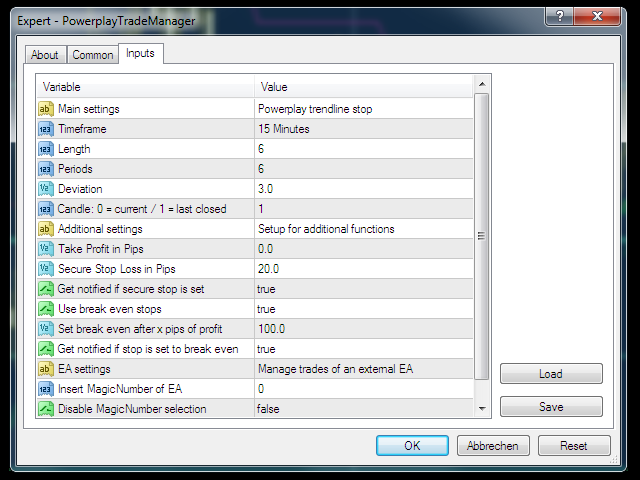Select the true value for Use break even stops
Viewport: 640px width, 480px height.
pyautogui.click(x=266, y=309)
